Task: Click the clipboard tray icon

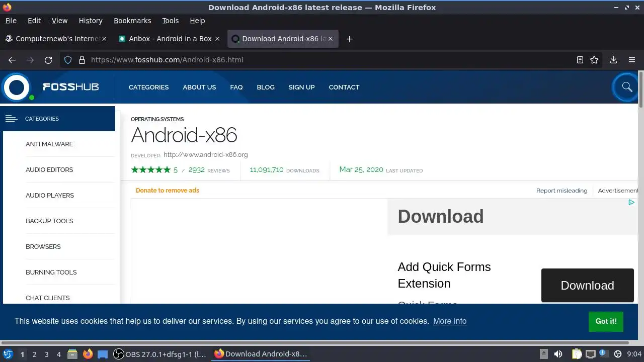Action: click(x=577, y=354)
